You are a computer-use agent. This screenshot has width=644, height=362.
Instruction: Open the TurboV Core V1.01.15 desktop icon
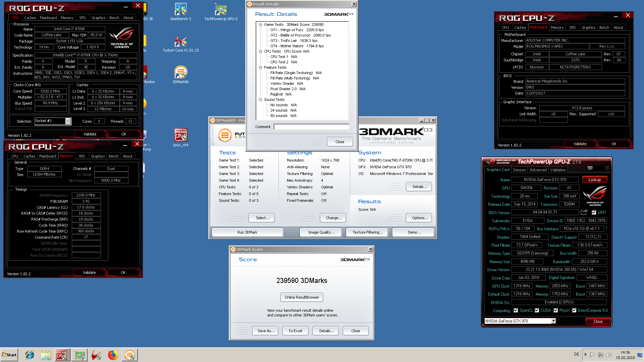(x=180, y=44)
